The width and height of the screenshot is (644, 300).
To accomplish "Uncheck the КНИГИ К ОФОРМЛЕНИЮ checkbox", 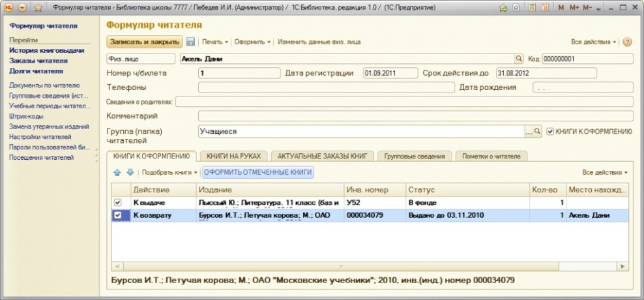I will click(x=550, y=131).
